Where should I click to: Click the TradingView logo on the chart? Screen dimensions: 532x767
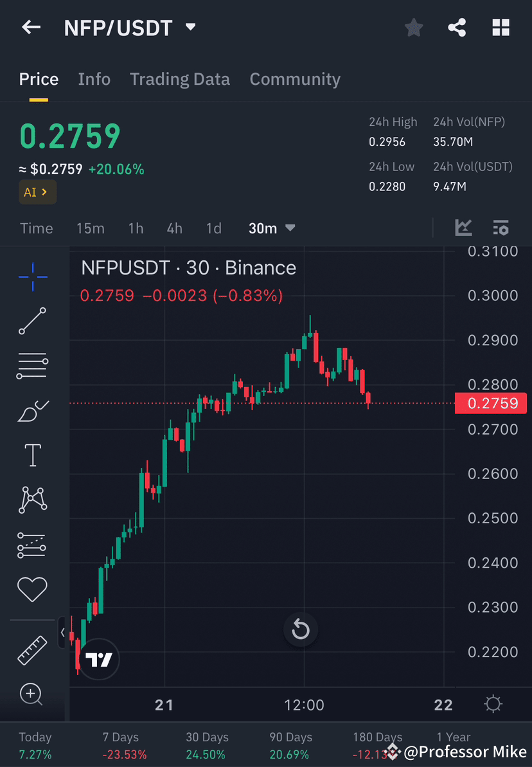pyautogui.click(x=98, y=659)
